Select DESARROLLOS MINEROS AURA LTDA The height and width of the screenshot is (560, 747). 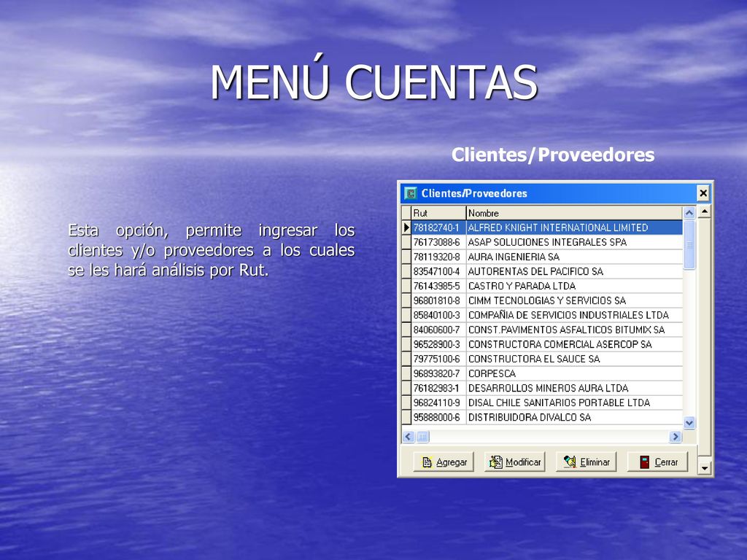[x=574, y=388]
